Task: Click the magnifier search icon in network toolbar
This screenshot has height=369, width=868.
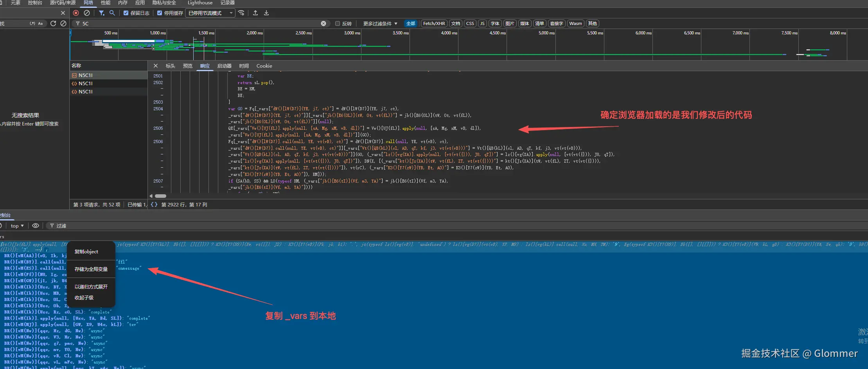Action: tap(112, 13)
